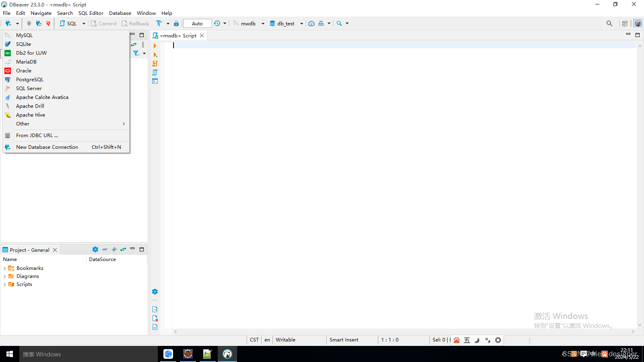Collapse all in project panel

tap(105, 249)
